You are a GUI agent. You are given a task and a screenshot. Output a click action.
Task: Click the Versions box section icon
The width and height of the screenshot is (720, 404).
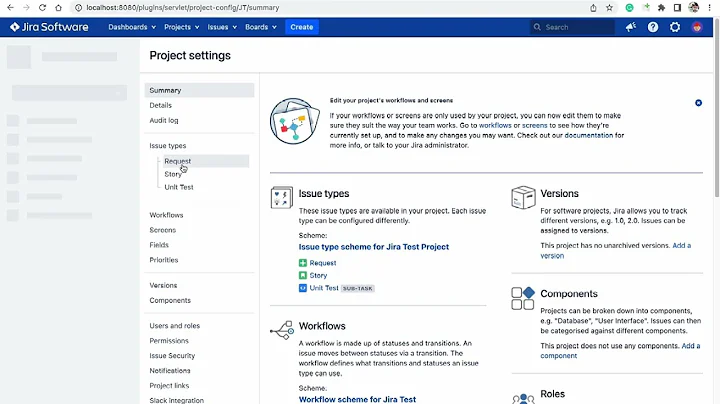523,197
